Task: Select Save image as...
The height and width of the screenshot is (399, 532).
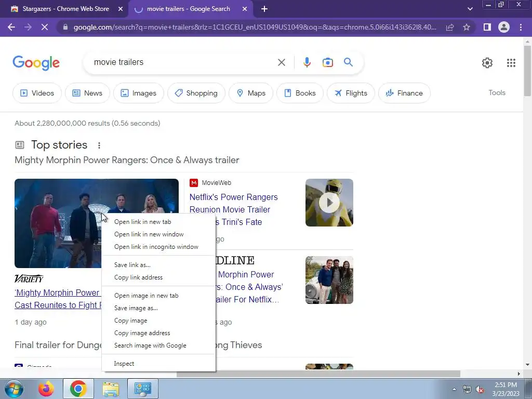Action: 158,309
